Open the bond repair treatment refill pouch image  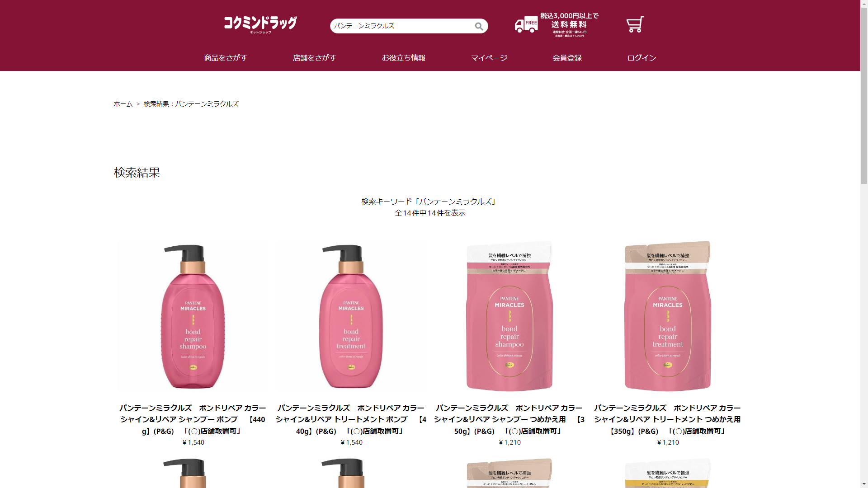click(668, 316)
